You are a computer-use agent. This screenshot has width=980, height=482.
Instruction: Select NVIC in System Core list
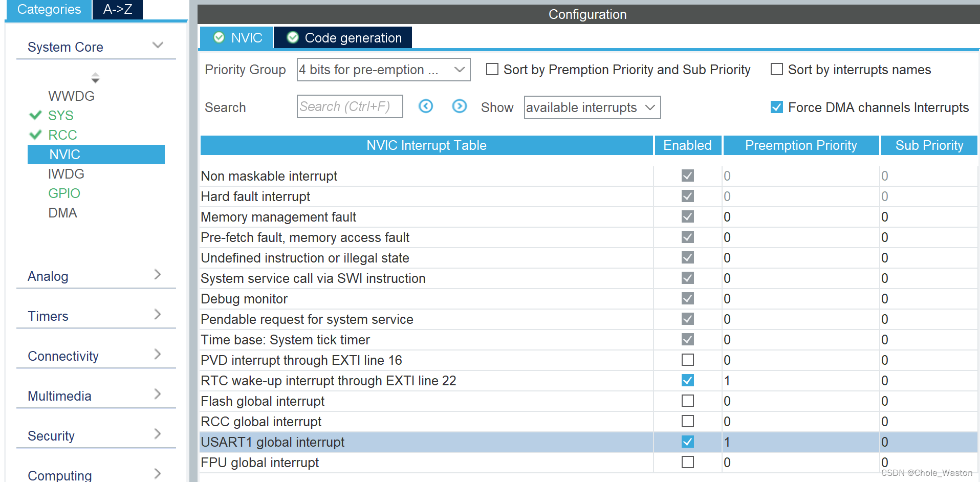96,154
